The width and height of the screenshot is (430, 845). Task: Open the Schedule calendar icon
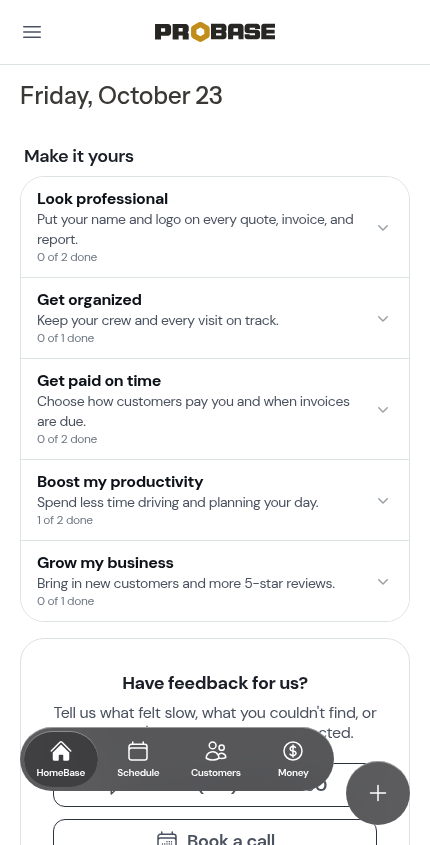[x=138, y=751]
